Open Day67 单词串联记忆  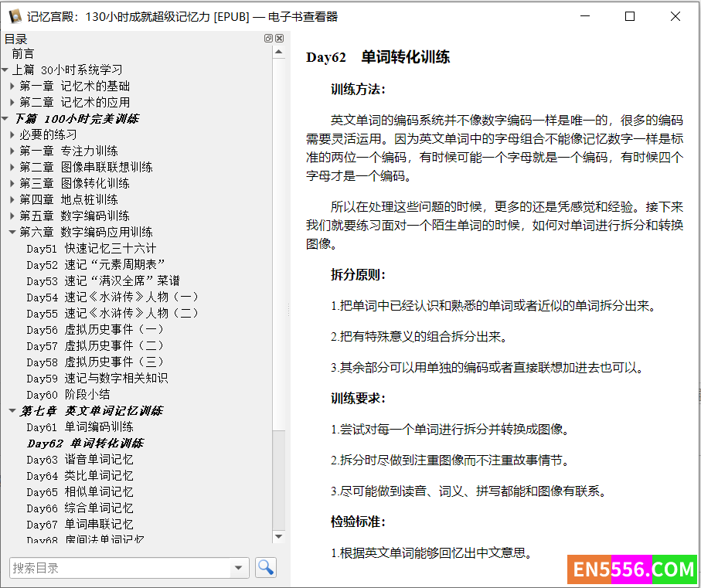coord(80,524)
